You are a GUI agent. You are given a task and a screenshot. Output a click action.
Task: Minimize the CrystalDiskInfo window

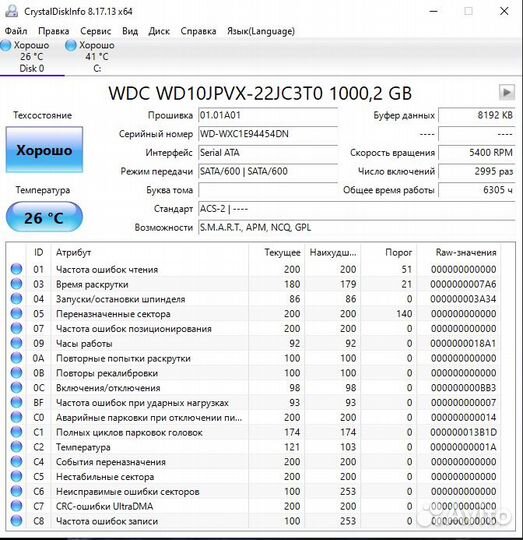click(433, 11)
